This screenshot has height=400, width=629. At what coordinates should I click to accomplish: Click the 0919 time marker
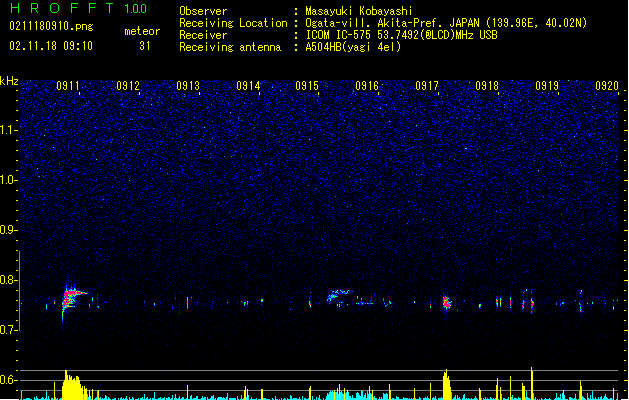tap(547, 85)
